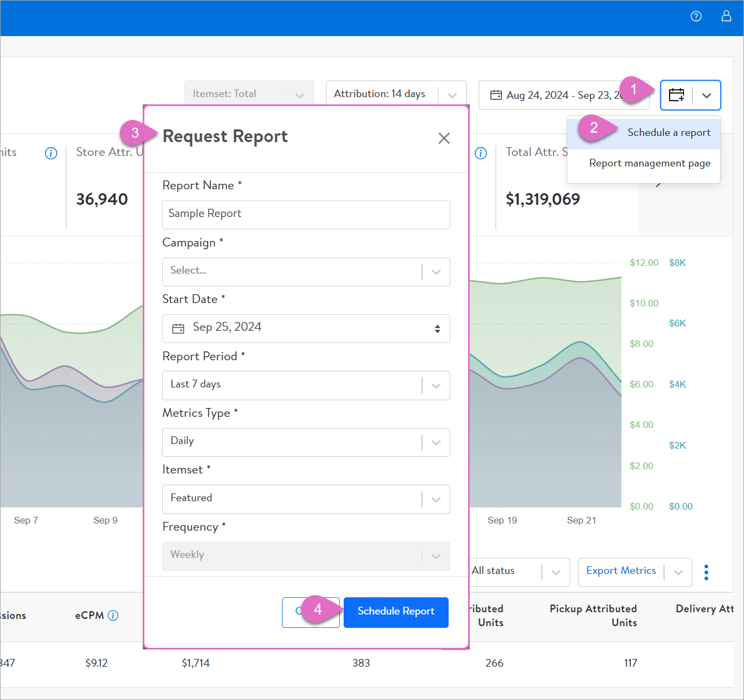Choose Report management page menu item
The width and height of the screenshot is (744, 700).
point(650,163)
